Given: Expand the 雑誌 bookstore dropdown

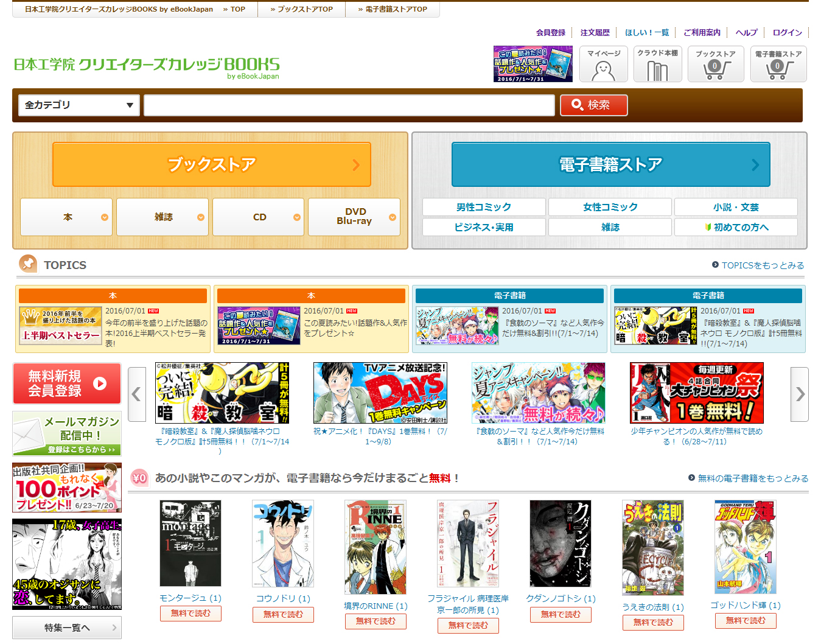Looking at the screenshot, I should click(162, 217).
